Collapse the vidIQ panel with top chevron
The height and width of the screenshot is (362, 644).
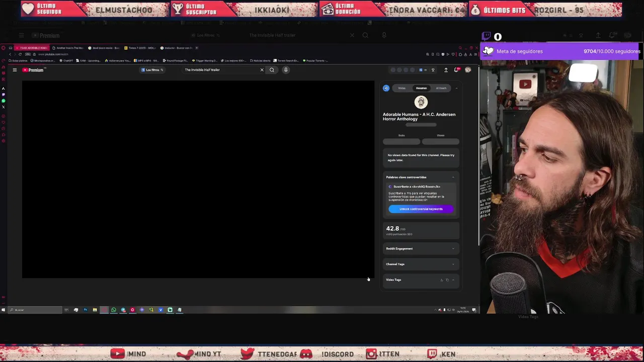[x=456, y=88]
